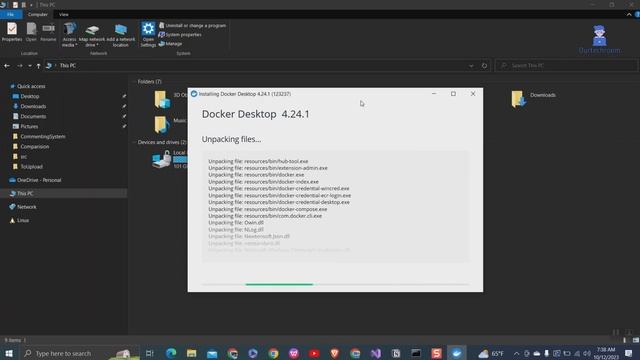Click the Access media ribbon icon
Screen dimensions: 640x360
click(69, 34)
